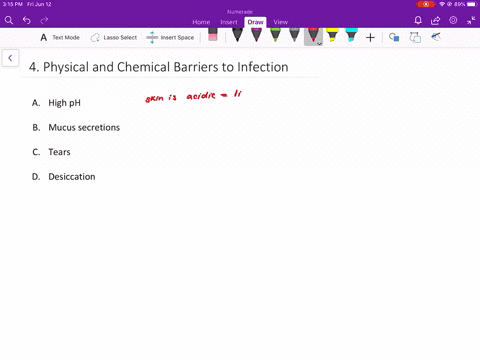Image resolution: width=480 pixels, height=360 pixels.
Task: Click the 'Tears' list item
Action: click(59, 152)
